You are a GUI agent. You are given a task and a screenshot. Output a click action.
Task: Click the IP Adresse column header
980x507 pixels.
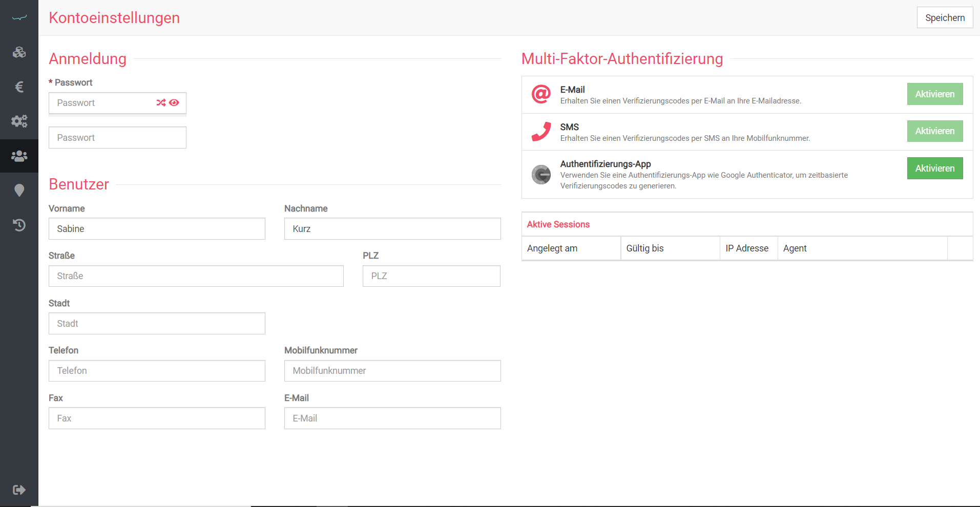747,248
